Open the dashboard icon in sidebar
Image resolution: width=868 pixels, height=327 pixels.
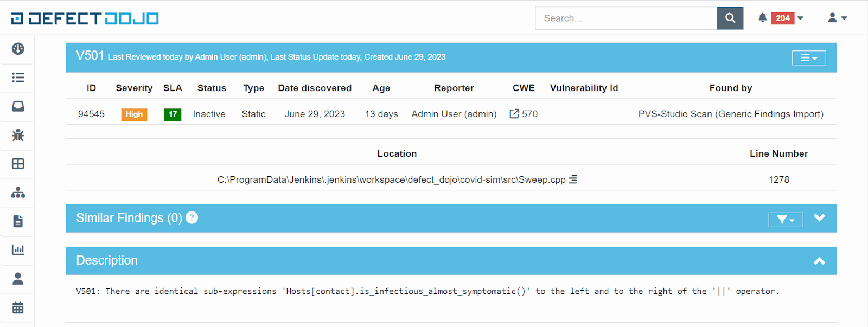click(18, 49)
